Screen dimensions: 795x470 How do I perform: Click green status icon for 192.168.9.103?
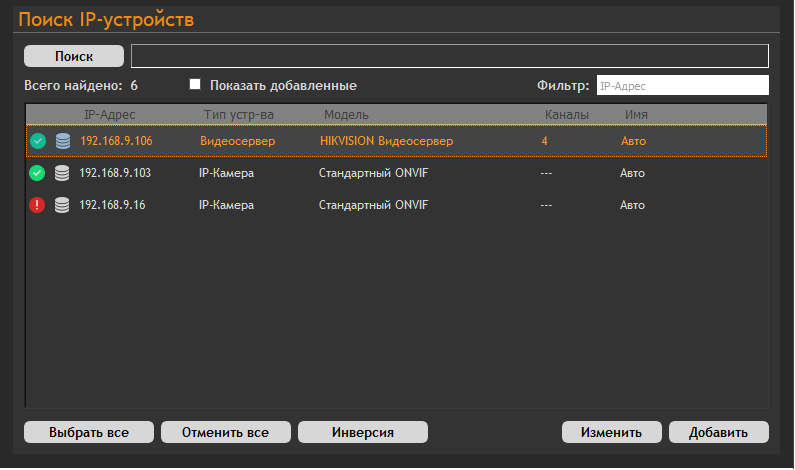click(38, 173)
